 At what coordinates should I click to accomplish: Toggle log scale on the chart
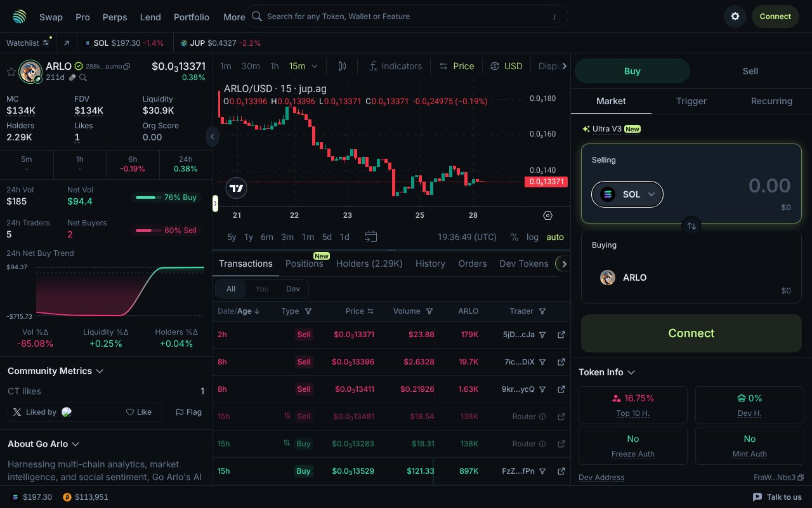(532, 237)
